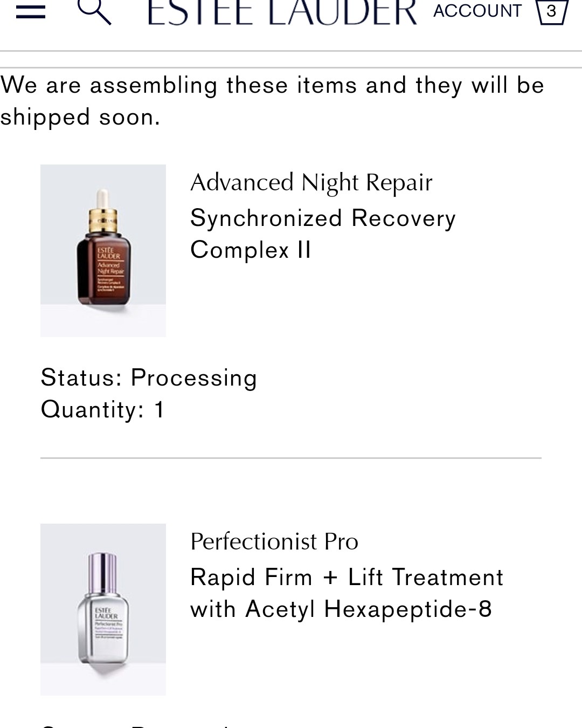Open the hamburger navigation menu
582x728 pixels.
point(30,11)
